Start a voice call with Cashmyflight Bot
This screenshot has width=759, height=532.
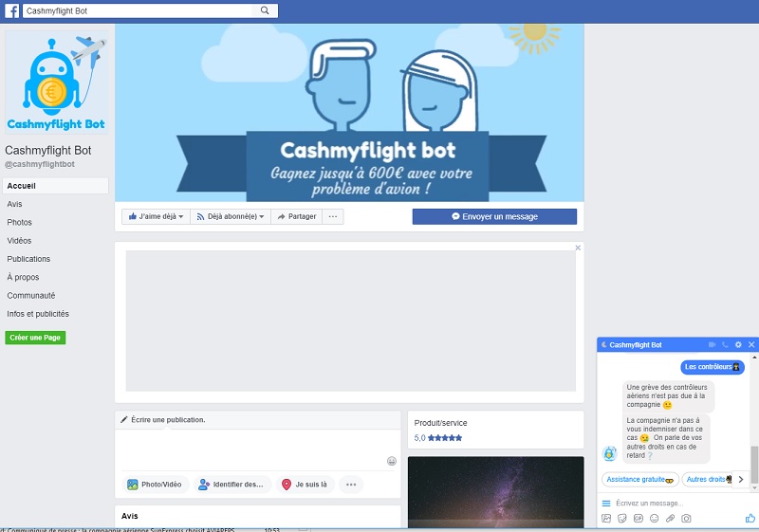click(725, 344)
